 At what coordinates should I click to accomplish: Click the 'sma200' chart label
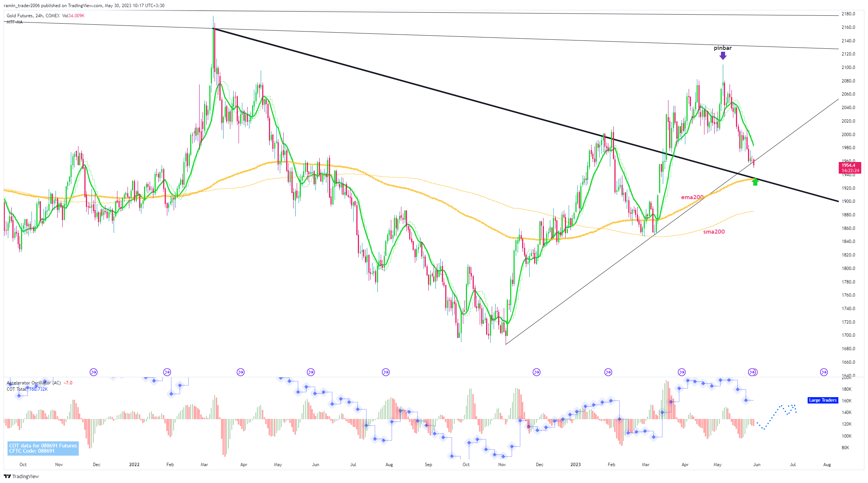click(714, 232)
